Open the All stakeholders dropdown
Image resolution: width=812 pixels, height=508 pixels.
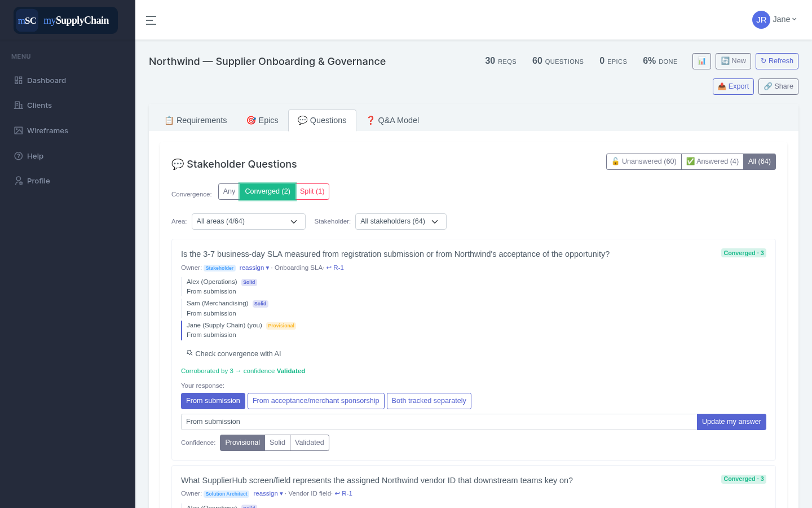pyautogui.click(x=401, y=221)
